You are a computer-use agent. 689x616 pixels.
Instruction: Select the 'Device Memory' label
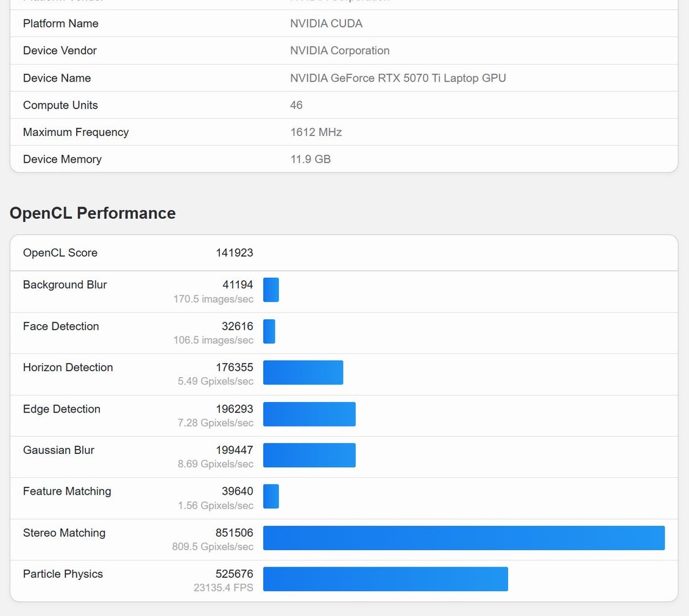62,159
